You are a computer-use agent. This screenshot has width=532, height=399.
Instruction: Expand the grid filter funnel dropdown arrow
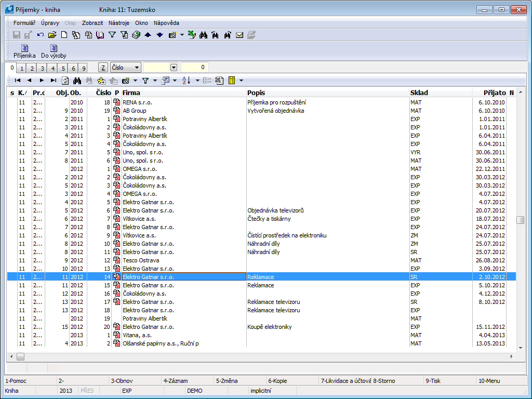point(155,81)
